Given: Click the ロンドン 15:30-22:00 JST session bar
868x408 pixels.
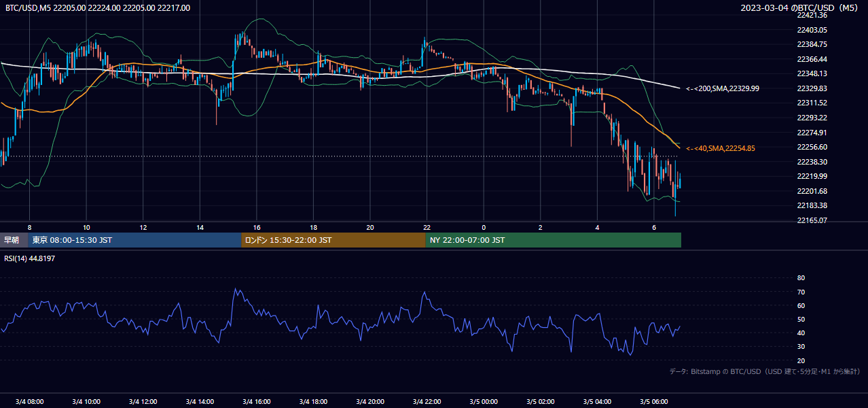Looking at the screenshot, I should [333, 240].
